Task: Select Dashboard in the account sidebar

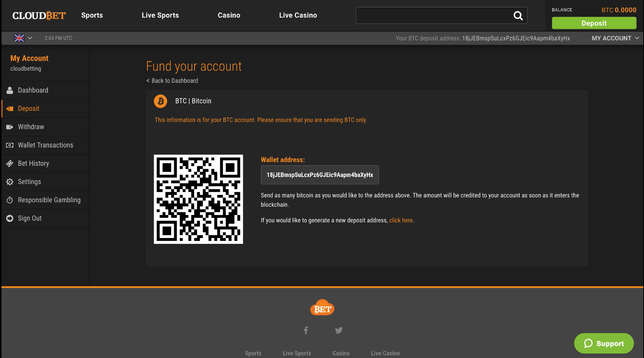Action: (46, 90)
